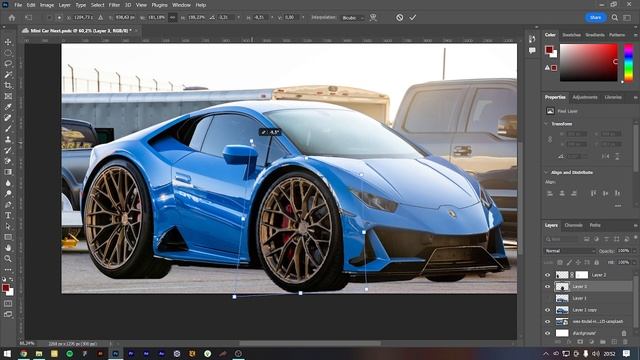Viewport: 640px width, 360px height.
Task: Open the search icon beside Share
Action: tap(615, 18)
